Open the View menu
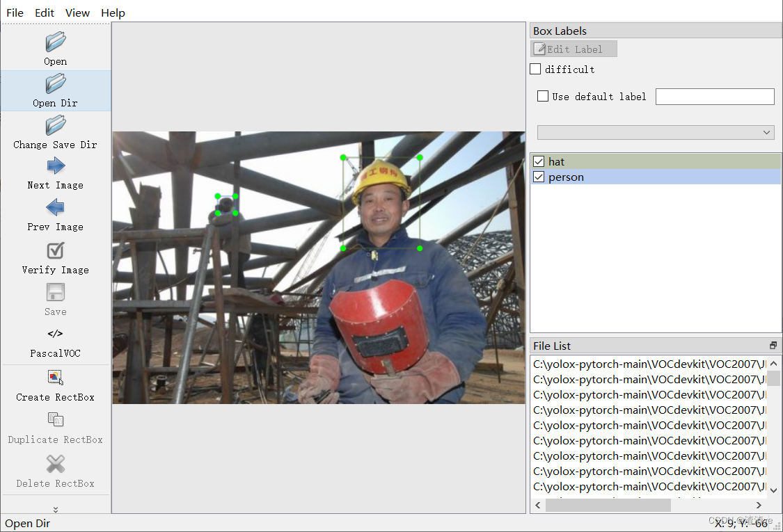 click(77, 13)
